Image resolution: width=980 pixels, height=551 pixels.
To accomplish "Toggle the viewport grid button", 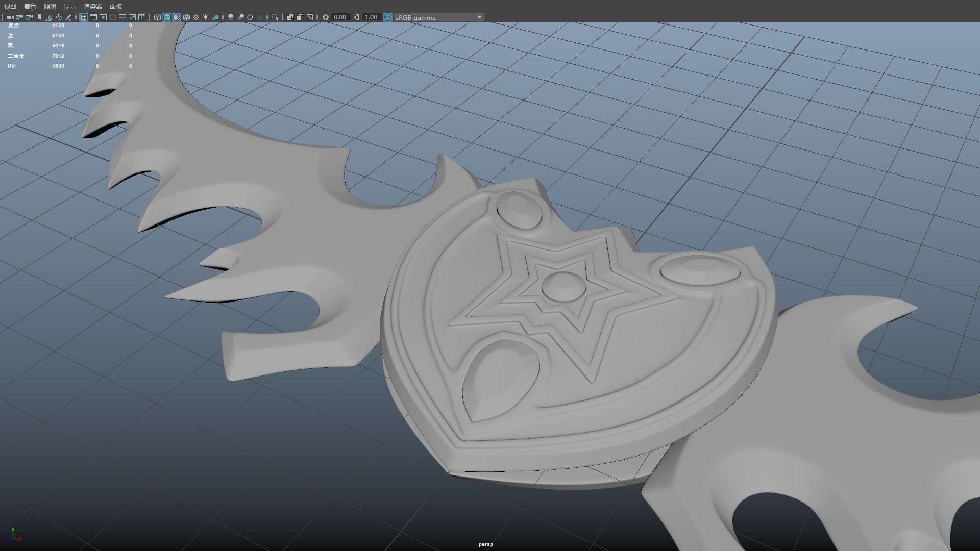I will pyautogui.click(x=84, y=17).
